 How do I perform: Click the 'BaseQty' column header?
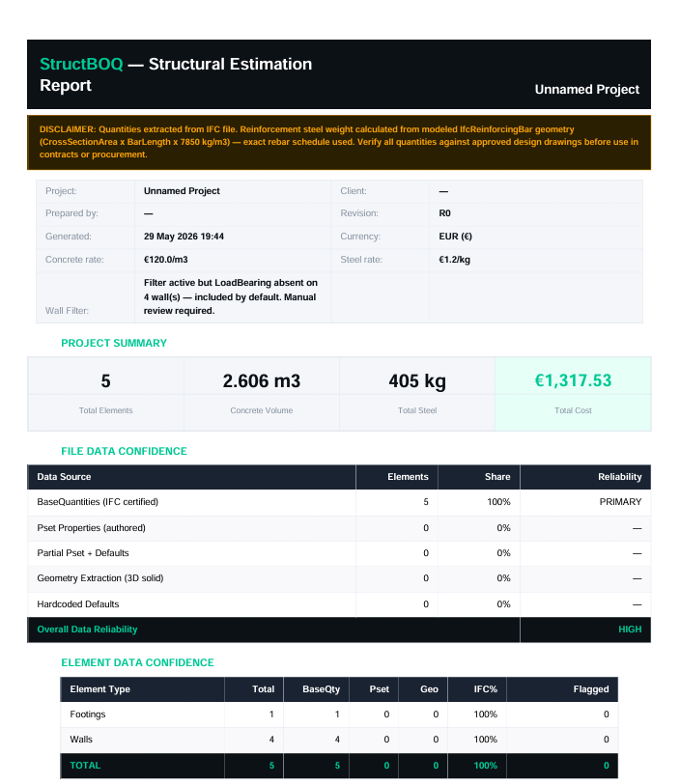click(x=322, y=689)
